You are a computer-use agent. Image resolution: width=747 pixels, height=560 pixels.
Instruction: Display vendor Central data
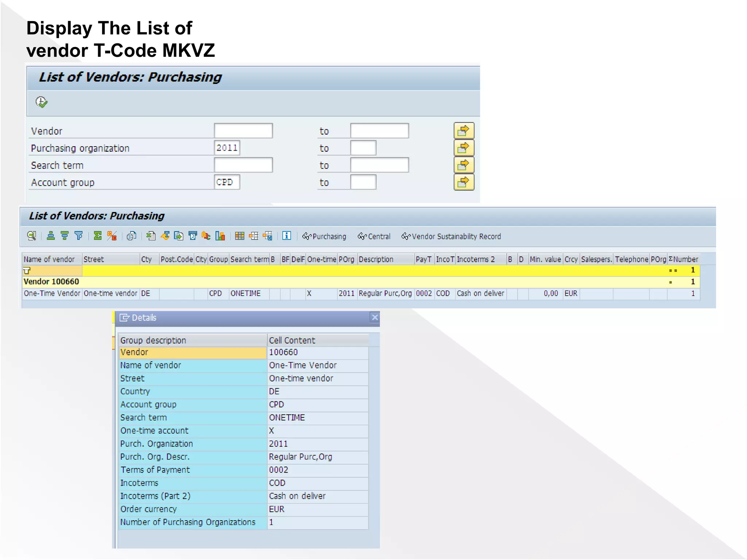click(374, 236)
